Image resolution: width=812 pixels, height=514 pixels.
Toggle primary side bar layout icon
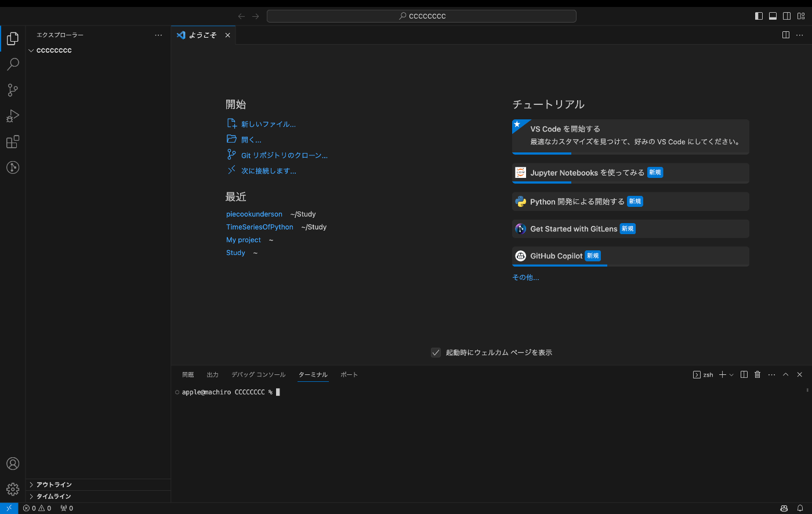[759, 16]
